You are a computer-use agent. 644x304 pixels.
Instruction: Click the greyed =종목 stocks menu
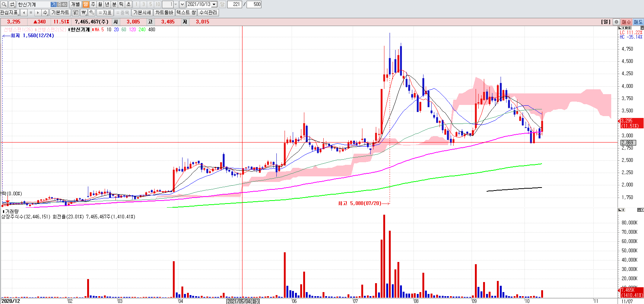pos(123,13)
